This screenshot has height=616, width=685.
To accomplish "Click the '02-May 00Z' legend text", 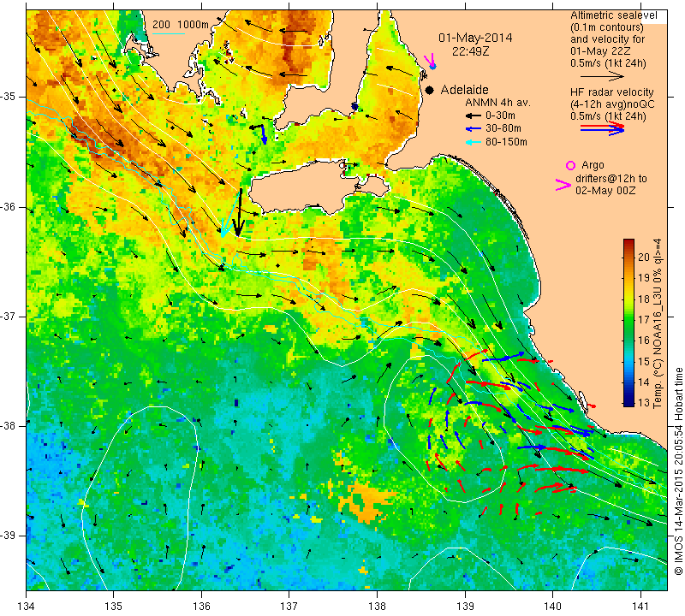I will coord(605,191).
